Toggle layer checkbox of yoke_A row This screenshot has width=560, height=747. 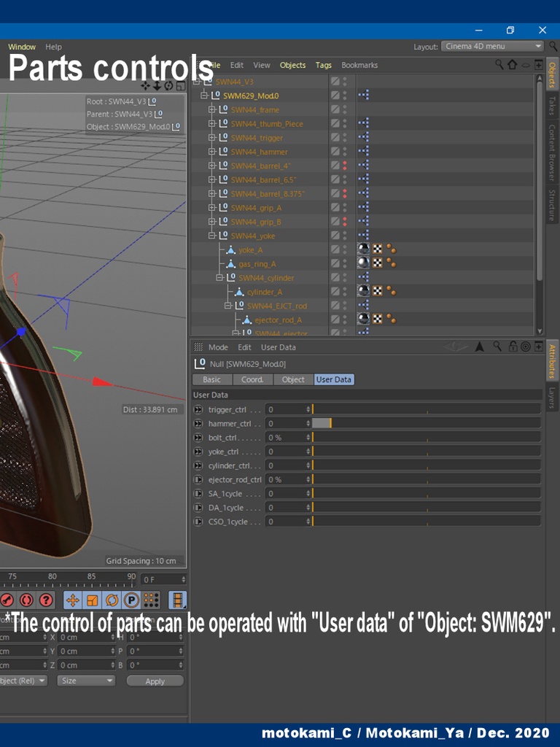click(335, 249)
